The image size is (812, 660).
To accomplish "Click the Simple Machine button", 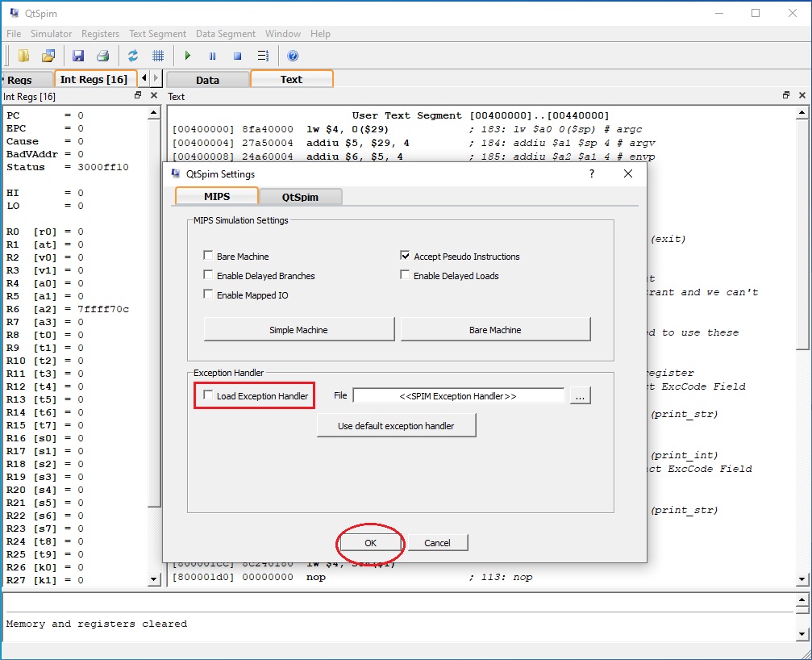I will 299,329.
